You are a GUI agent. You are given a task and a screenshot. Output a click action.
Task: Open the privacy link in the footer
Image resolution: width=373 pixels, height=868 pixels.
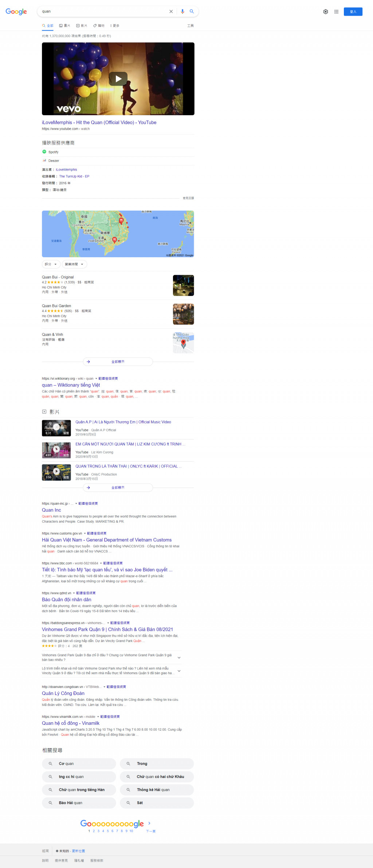[79, 861]
